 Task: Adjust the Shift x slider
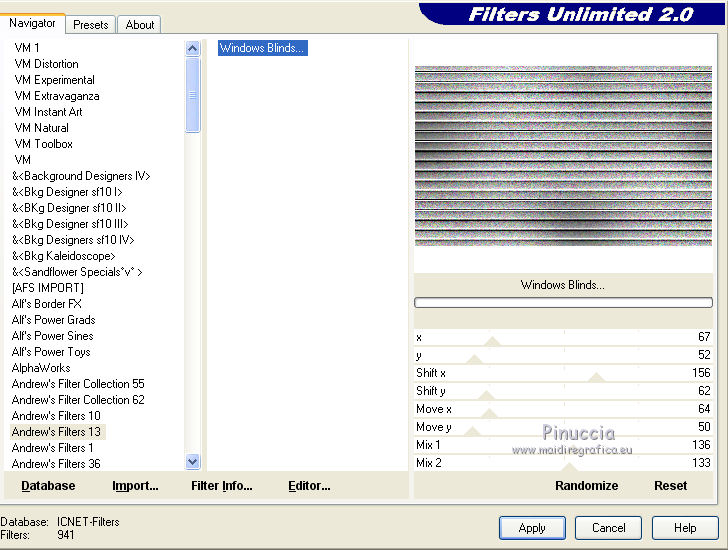[x=596, y=377]
